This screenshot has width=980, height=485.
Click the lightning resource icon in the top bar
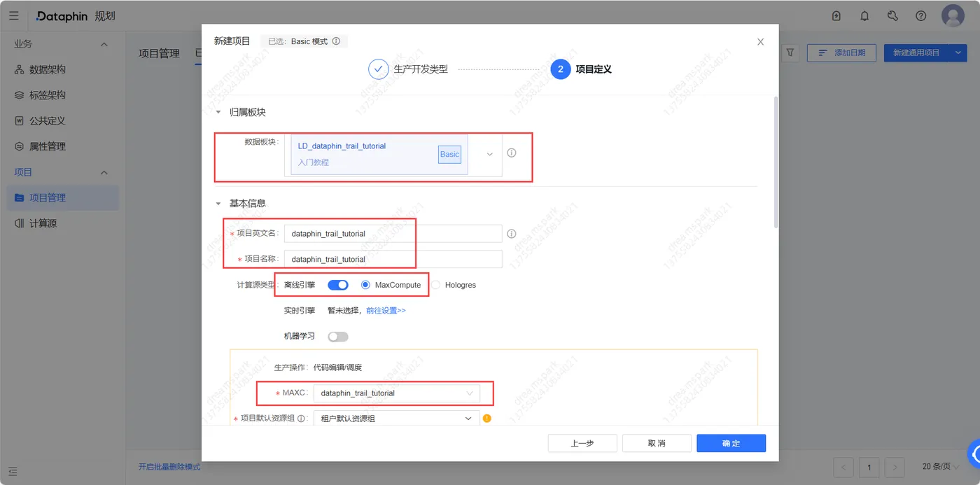coord(836,16)
